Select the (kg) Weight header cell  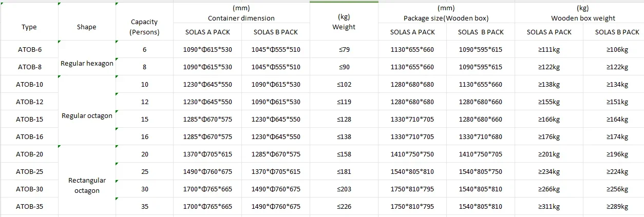[344, 23]
